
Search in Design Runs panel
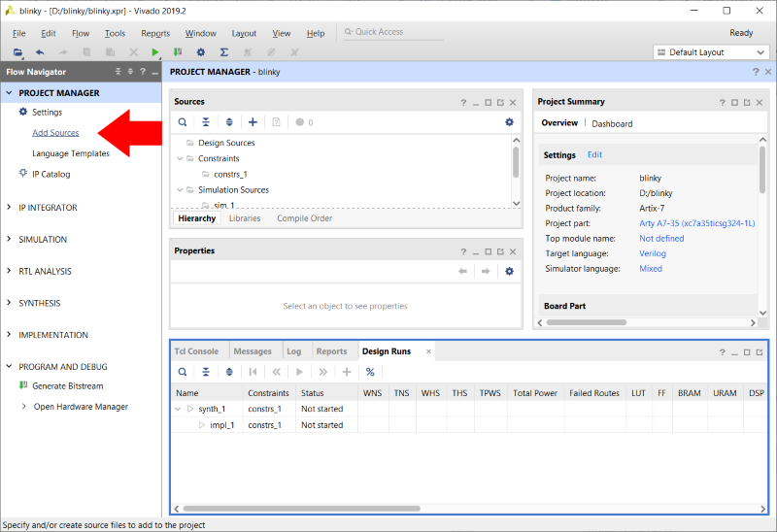(x=183, y=372)
